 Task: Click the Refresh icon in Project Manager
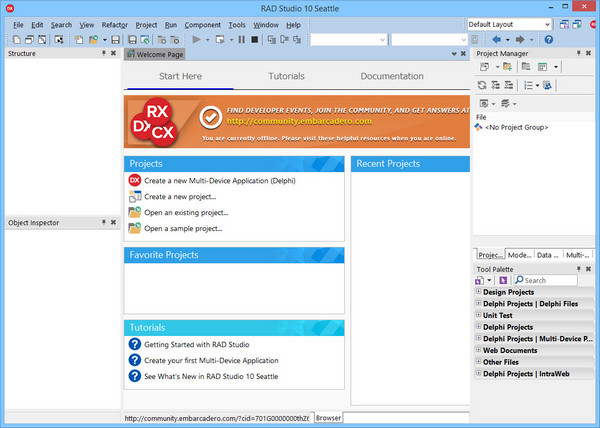click(x=481, y=85)
